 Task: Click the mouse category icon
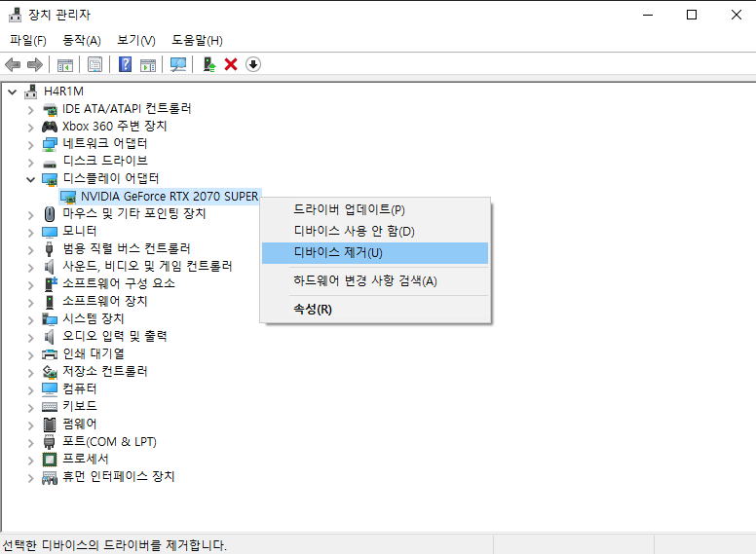pos(50,213)
